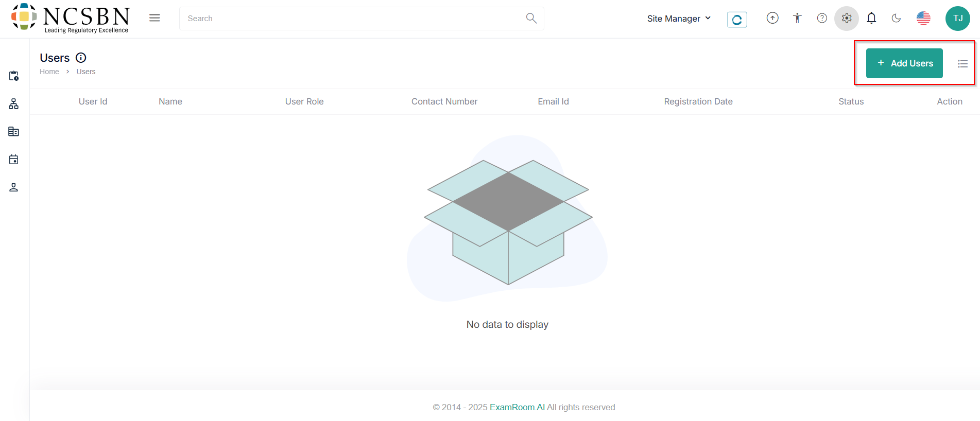Open the TJ profile avatar menu

tap(957, 19)
